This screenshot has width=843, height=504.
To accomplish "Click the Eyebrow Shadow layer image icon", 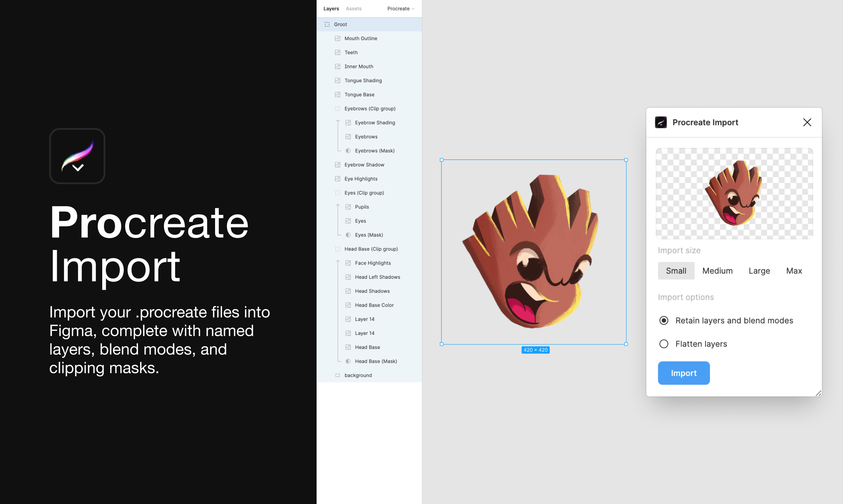I will 338,165.
